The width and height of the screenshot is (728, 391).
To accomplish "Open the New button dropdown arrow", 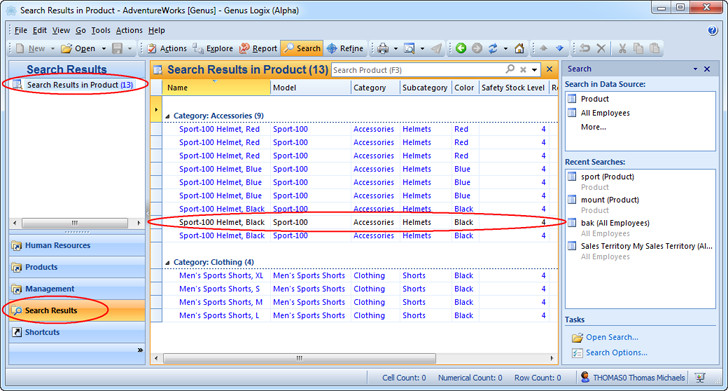I will [52, 48].
